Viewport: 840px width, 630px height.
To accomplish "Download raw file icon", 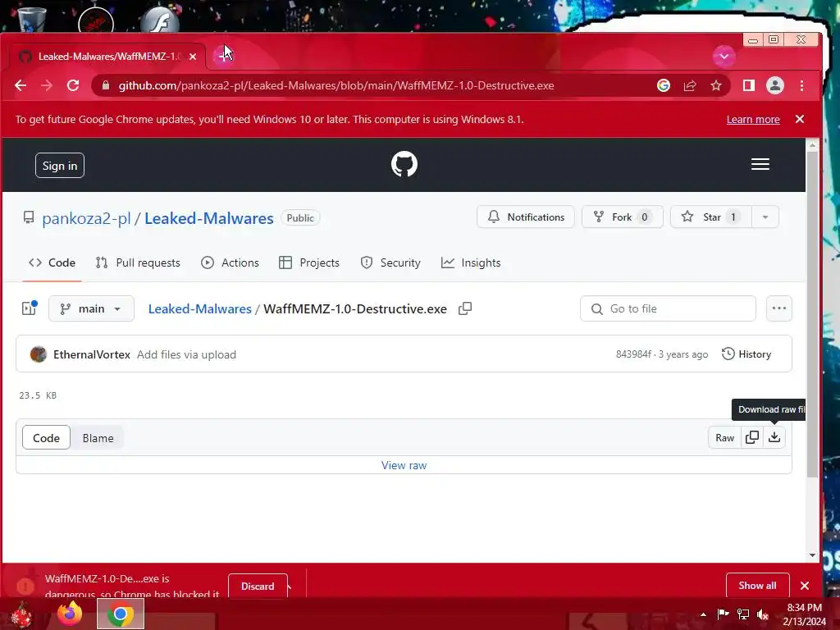I will (x=774, y=438).
